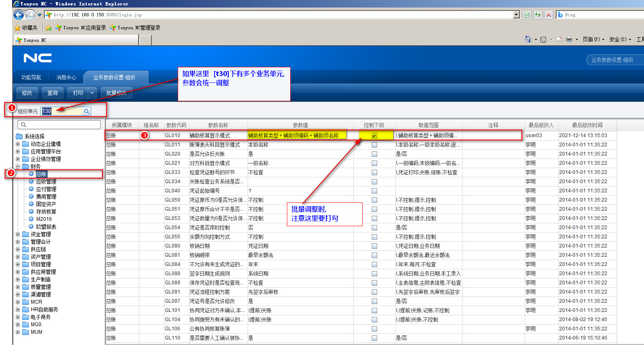Click the IE home icon

coord(528,39)
